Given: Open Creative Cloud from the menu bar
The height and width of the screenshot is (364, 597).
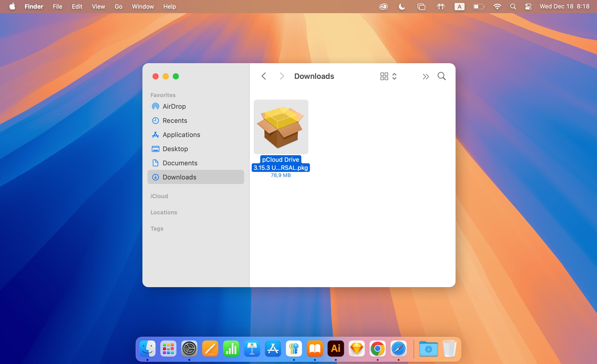Looking at the screenshot, I should click(383, 7).
